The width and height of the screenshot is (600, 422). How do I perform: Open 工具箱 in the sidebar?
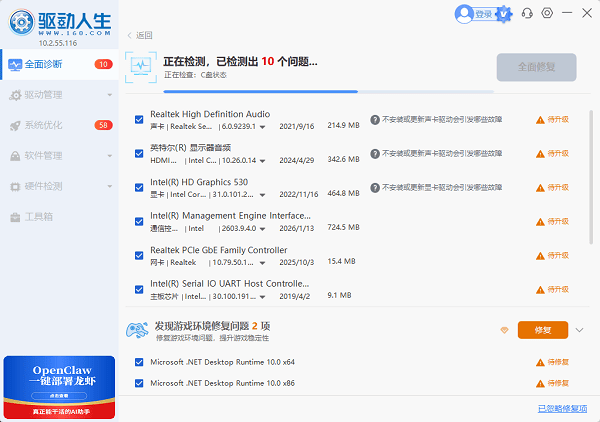point(59,217)
